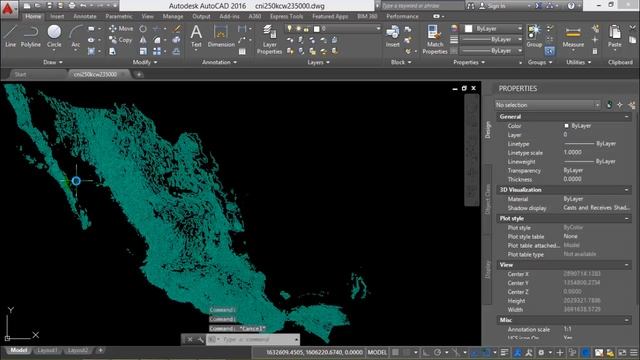Viewport: 640px width, 360px height.
Task: Select the Measure tool
Action: coord(573,36)
